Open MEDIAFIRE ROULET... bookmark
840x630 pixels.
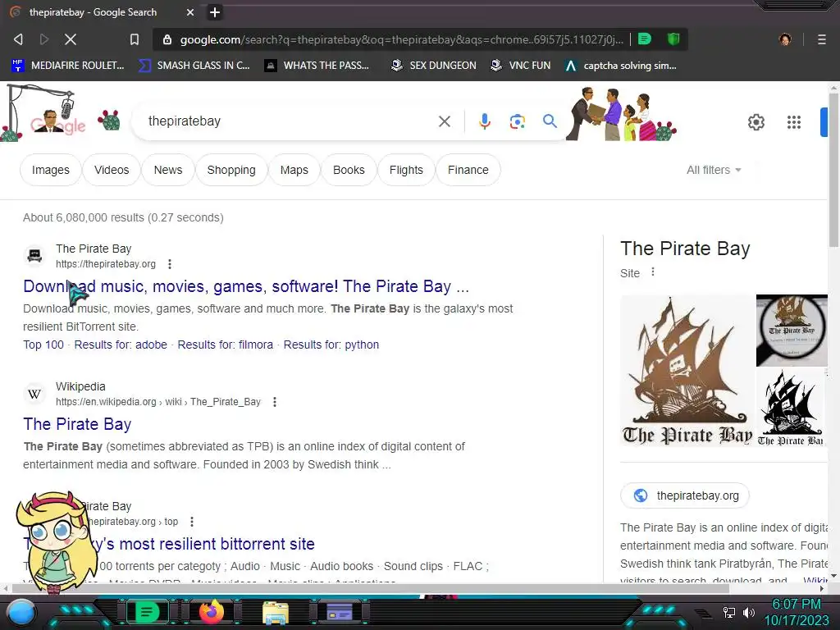pyautogui.click(x=68, y=66)
